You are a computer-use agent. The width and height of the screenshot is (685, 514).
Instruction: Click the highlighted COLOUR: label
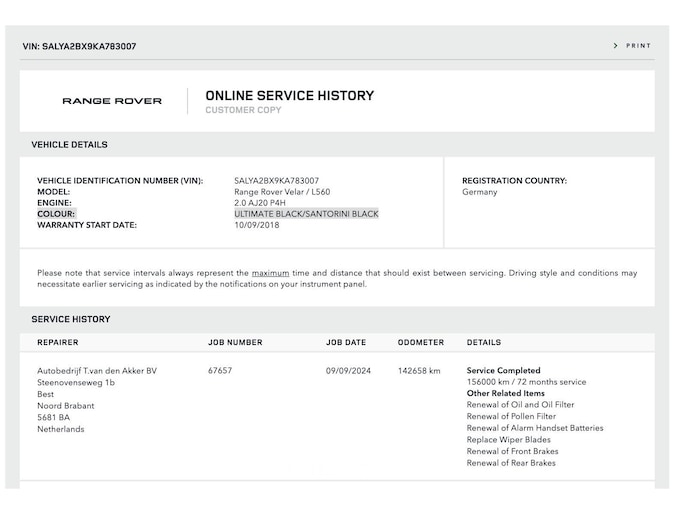pyautogui.click(x=56, y=214)
